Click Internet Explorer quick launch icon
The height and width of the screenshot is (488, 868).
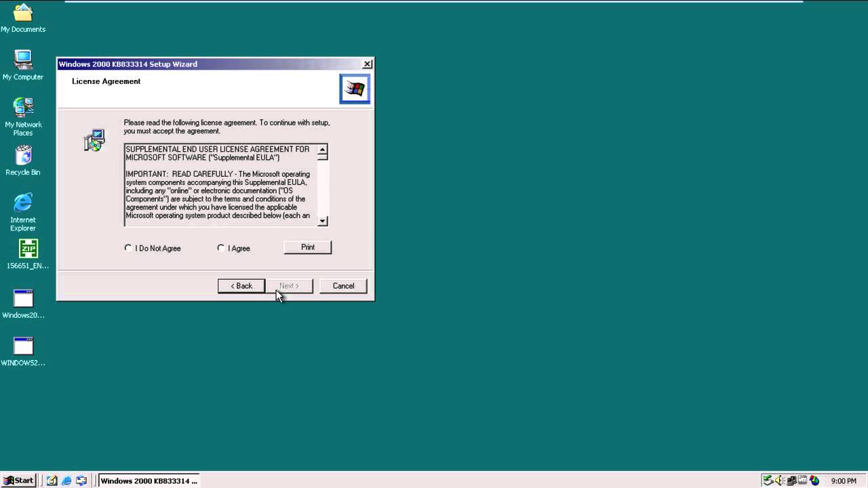coord(66,481)
